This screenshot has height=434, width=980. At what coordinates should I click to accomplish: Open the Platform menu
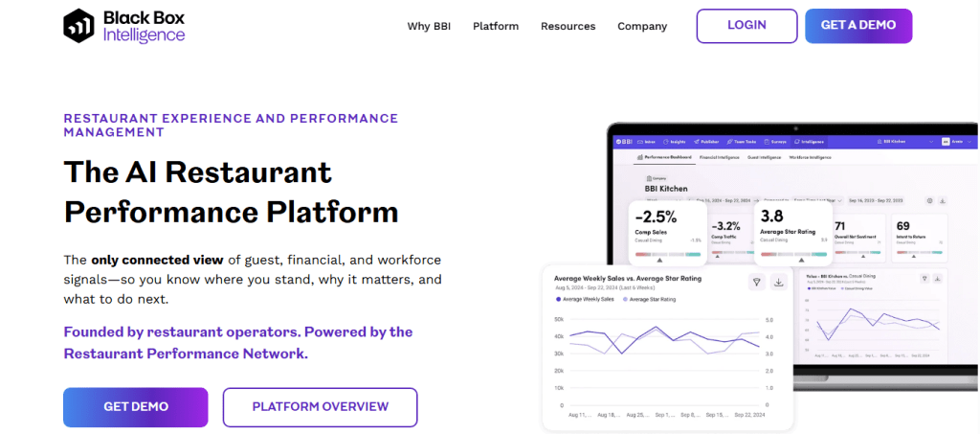coord(496,26)
